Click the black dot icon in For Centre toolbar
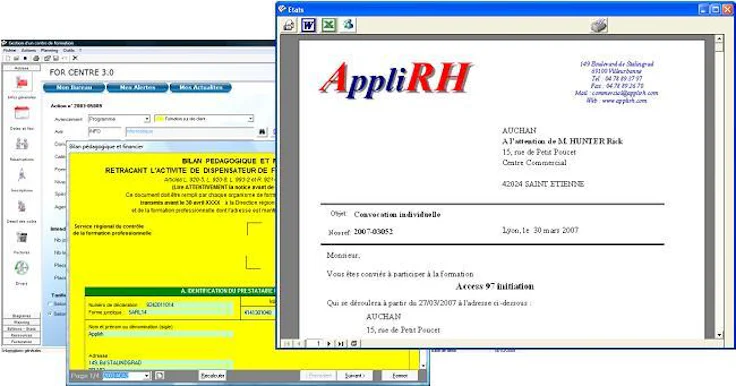The height and width of the screenshot is (386, 736). [25, 58]
